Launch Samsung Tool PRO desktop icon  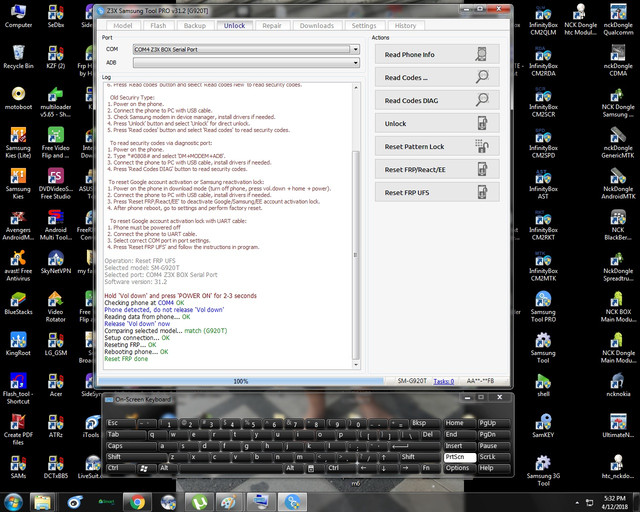[543, 307]
